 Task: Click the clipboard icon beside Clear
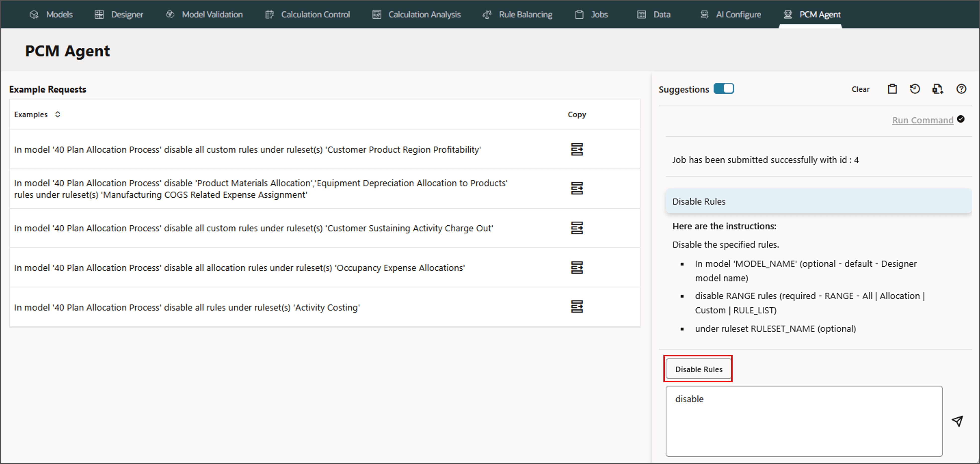click(892, 89)
